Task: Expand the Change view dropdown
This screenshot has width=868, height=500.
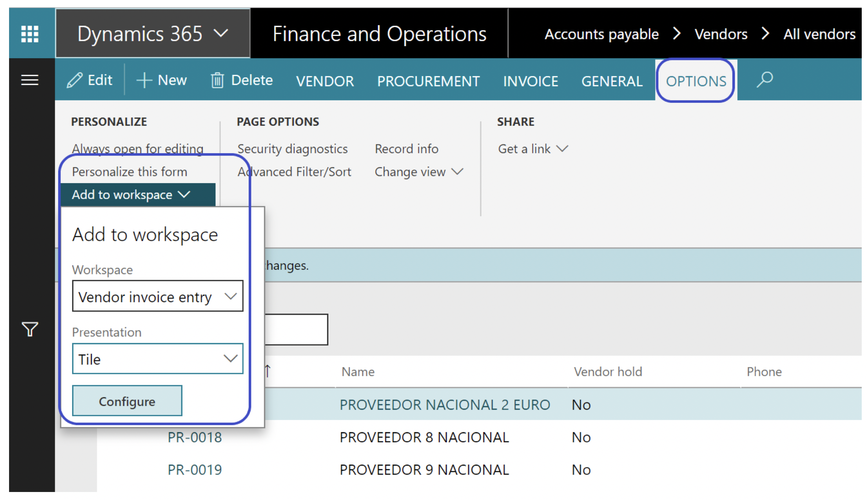Action: [419, 172]
